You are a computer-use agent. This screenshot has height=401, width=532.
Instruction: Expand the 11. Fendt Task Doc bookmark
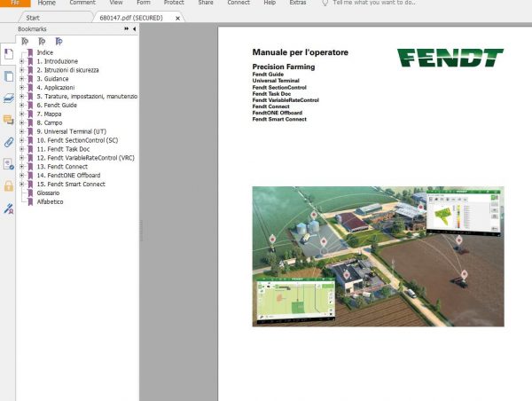click(21, 149)
